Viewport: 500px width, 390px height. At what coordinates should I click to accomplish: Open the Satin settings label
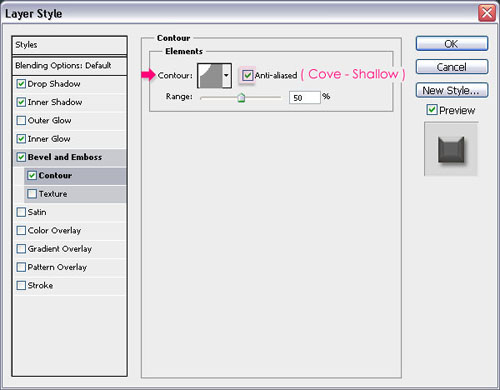point(37,212)
